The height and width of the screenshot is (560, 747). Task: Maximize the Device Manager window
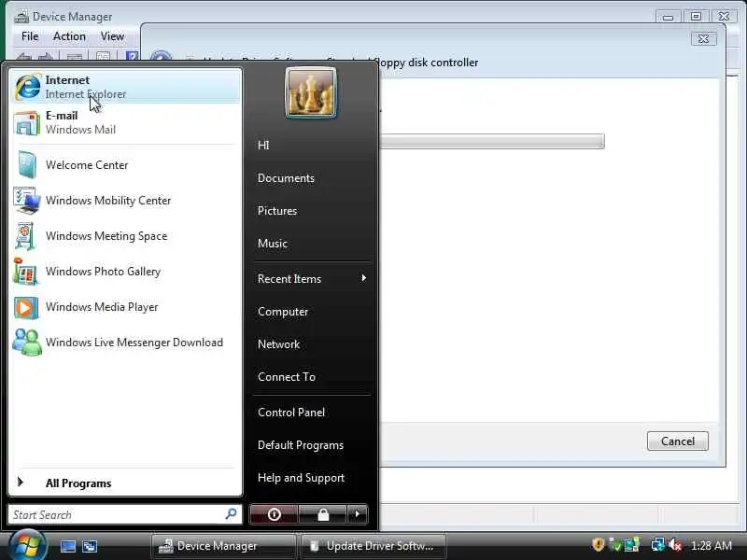pyautogui.click(x=696, y=17)
